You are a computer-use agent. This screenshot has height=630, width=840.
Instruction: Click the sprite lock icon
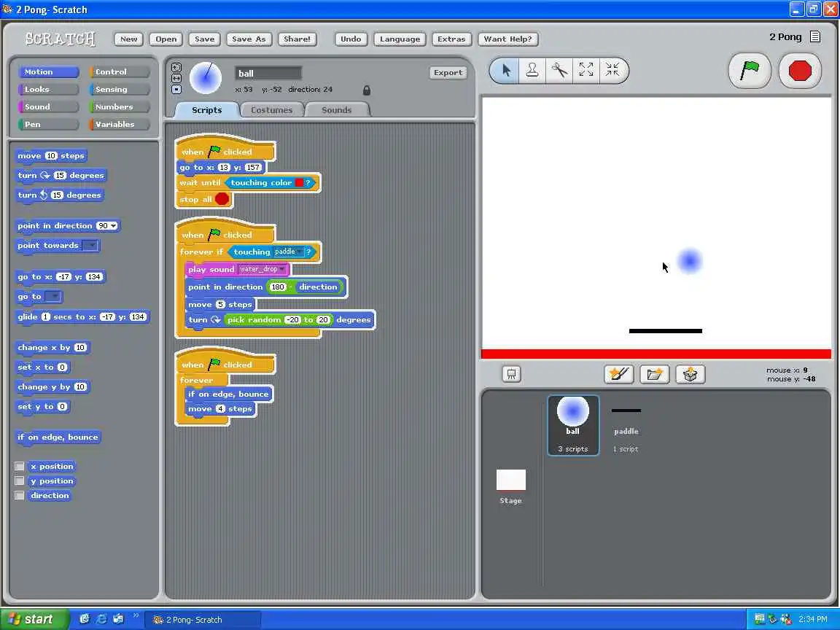click(367, 90)
